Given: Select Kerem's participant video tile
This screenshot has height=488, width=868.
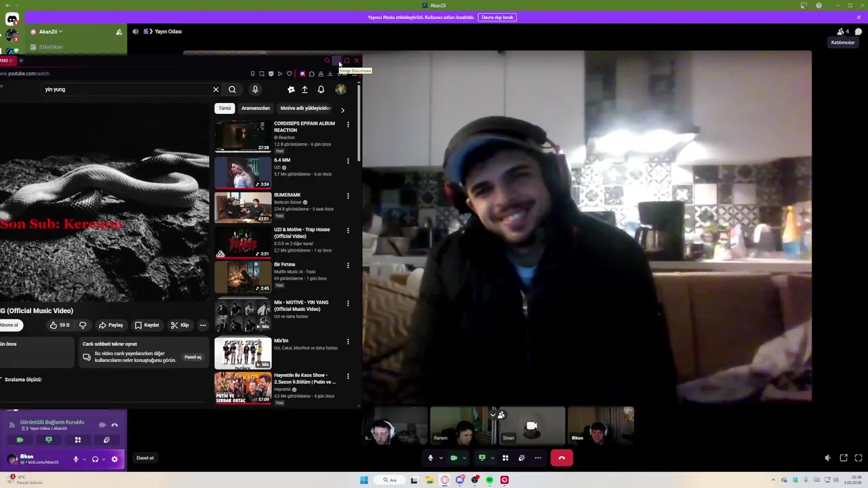Looking at the screenshot, I should tap(463, 426).
